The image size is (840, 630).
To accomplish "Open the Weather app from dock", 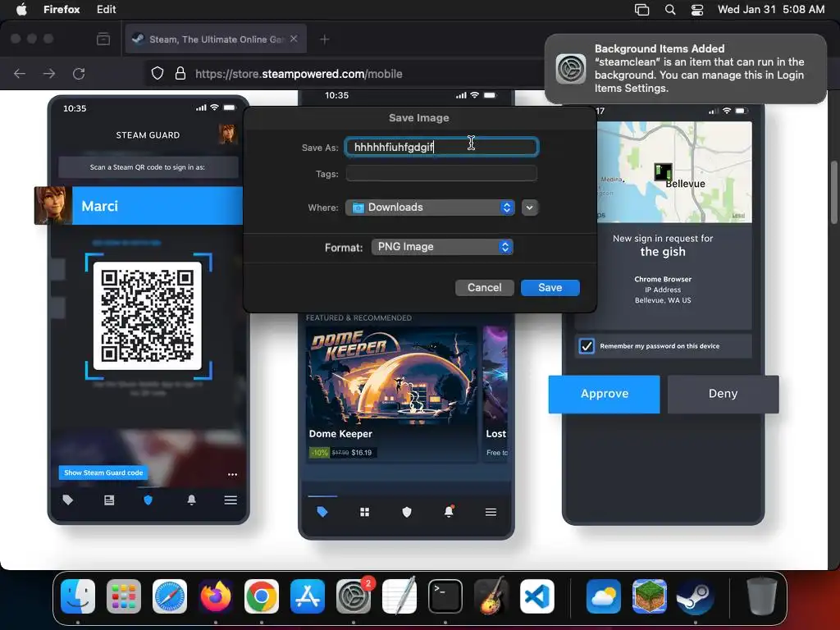I will (604, 596).
